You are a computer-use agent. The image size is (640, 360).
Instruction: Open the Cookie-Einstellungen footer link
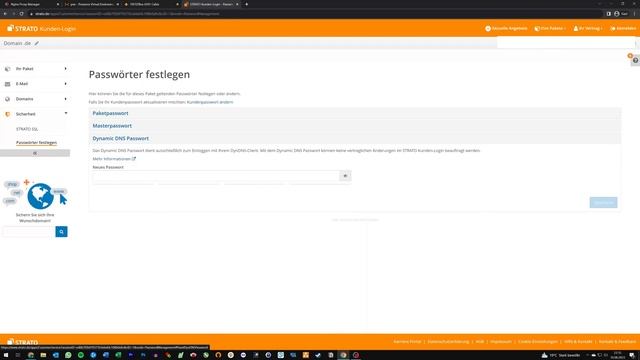pos(538,342)
